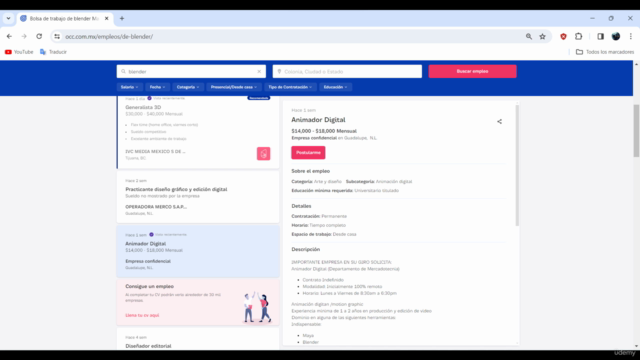Open the browser extensions puzzle icon
The image size is (640, 360).
pyautogui.click(x=578, y=36)
